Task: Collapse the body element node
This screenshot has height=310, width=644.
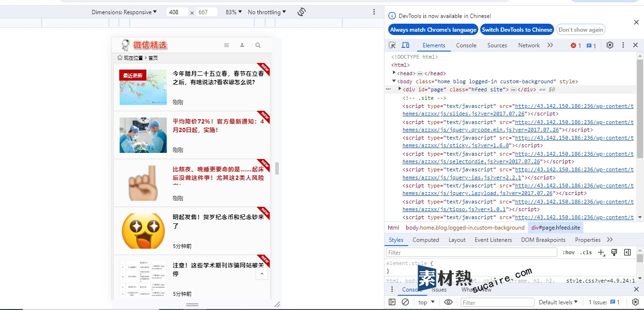Action: 394,81
